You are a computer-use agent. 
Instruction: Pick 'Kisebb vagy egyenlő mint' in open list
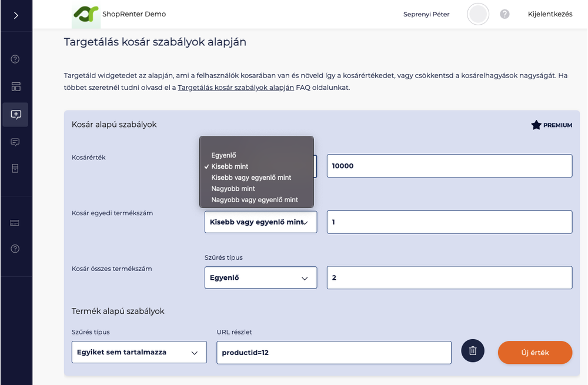tap(251, 178)
